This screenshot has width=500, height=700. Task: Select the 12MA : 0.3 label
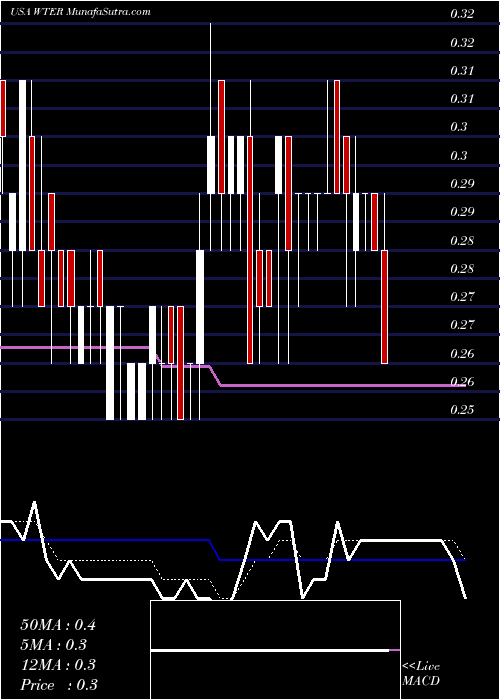(x=58, y=665)
